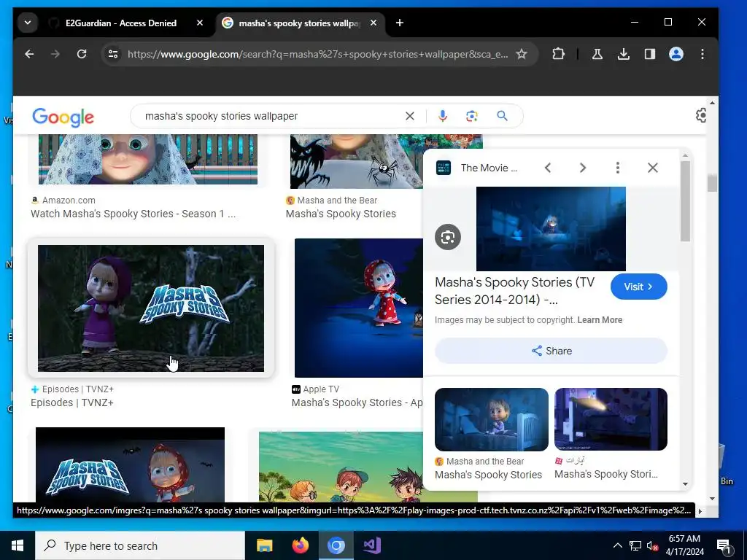Viewport: 747px width, 560px height.
Task: Open the muted volume tray icon
Action: coord(653,546)
